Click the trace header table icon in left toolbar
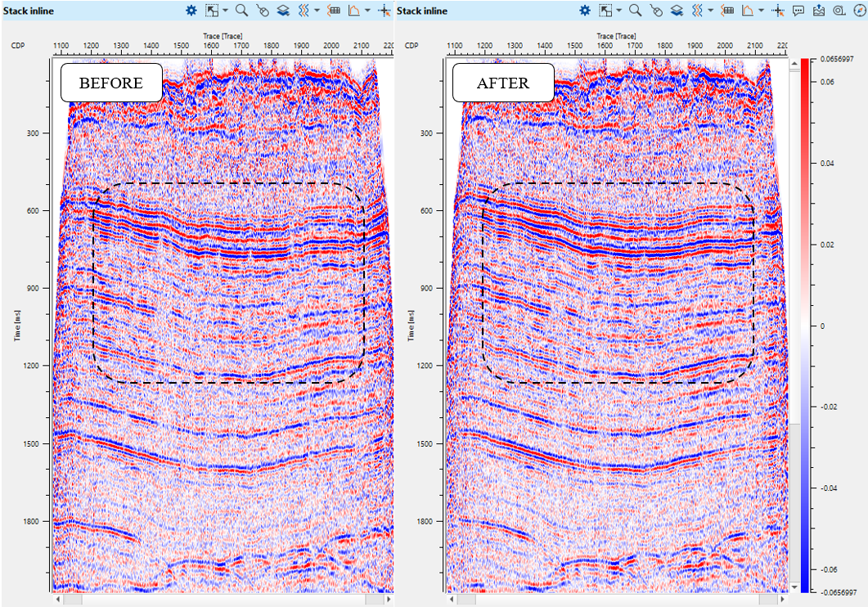 [333, 11]
